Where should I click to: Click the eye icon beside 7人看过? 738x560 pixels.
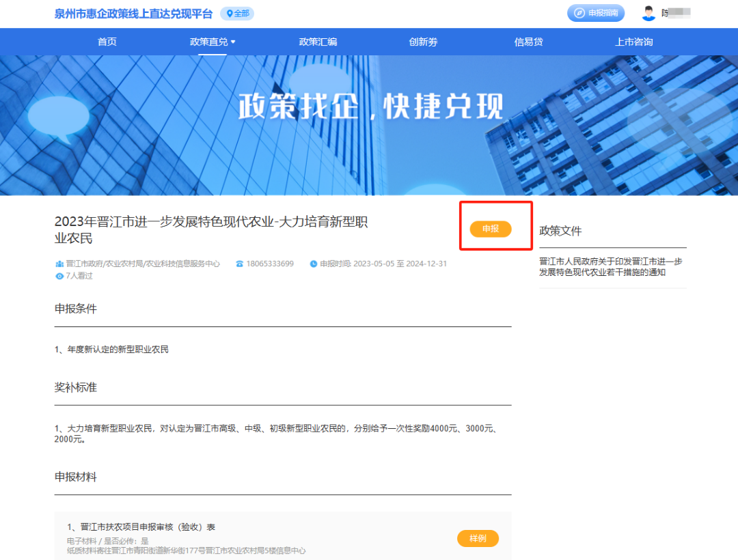59,276
